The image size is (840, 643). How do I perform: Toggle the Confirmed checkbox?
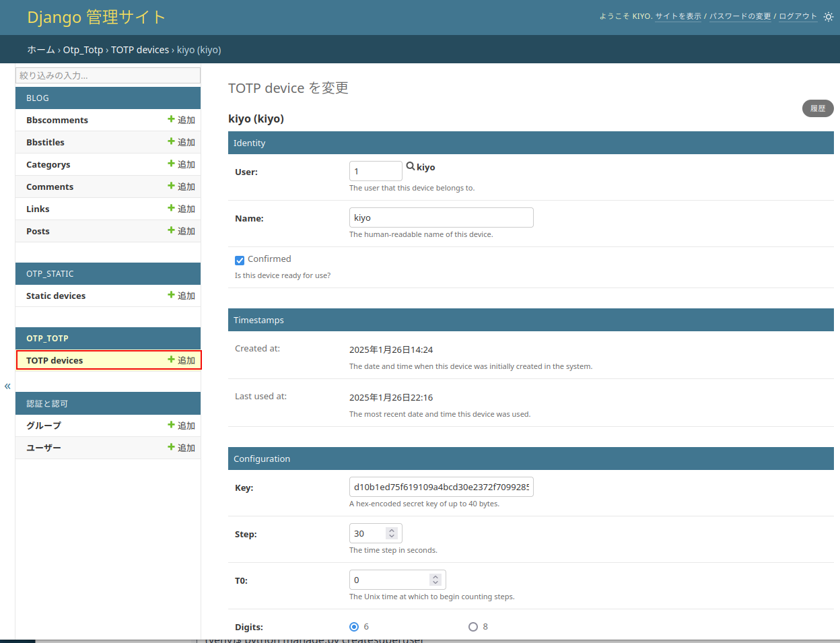[240, 260]
